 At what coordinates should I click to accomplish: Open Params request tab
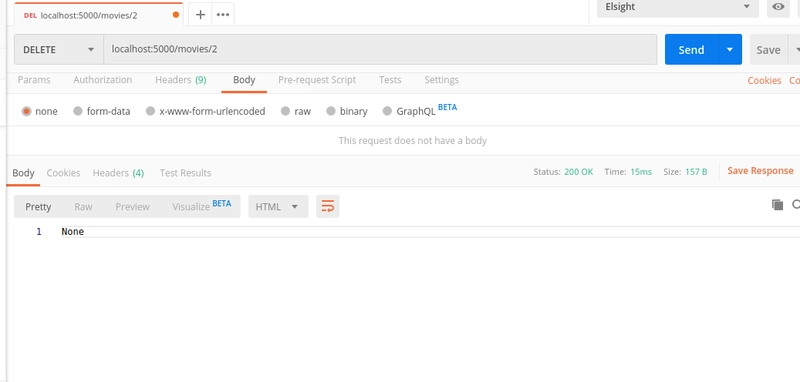pos(34,80)
